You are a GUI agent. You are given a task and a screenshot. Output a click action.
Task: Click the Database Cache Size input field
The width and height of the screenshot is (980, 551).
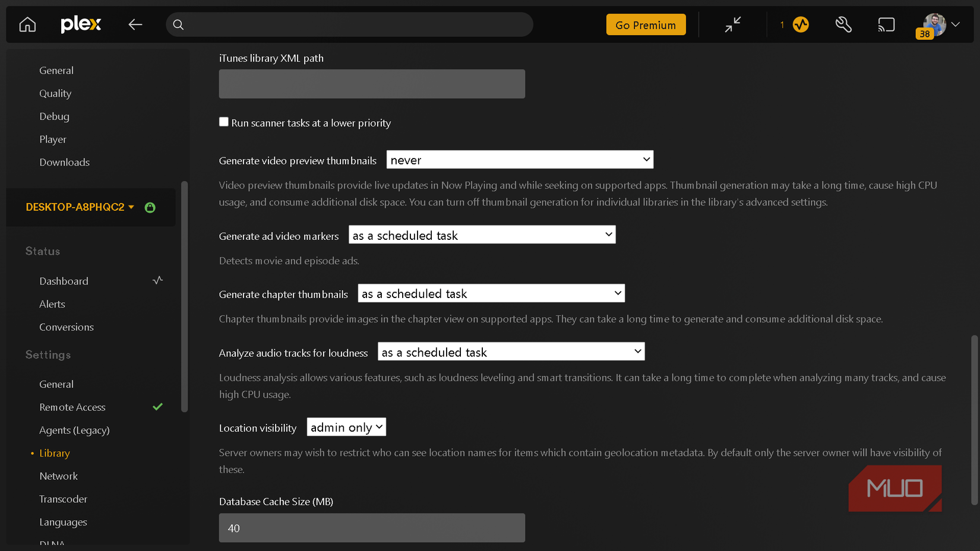tap(372, 528)
